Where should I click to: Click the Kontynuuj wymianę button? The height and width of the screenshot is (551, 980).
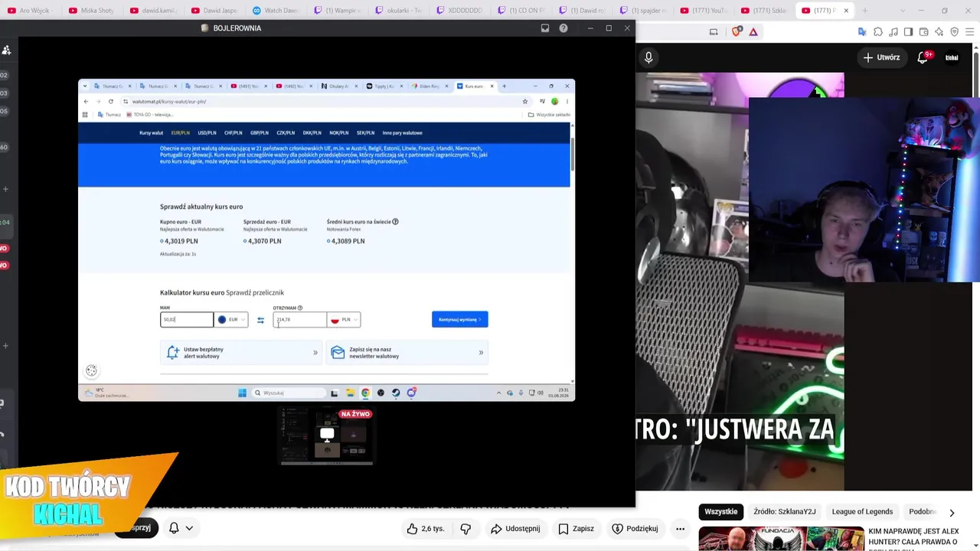(x=459, y=319)
